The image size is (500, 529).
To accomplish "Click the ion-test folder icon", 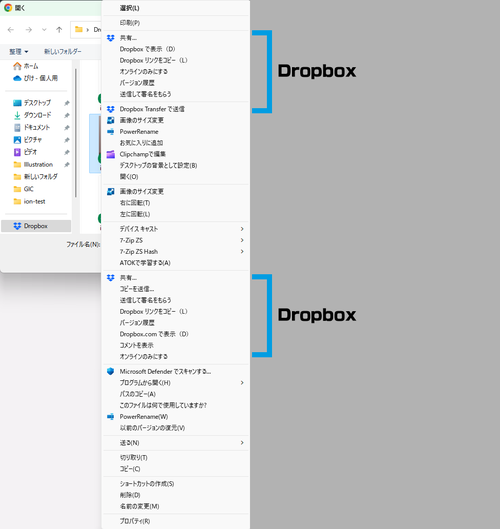I will pyautogui.click(x=17, y=201).
